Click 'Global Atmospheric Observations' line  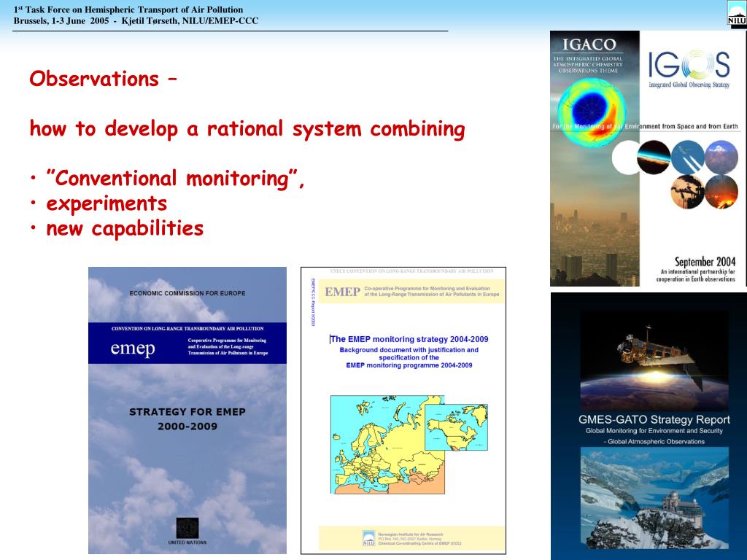[x=654, y=441]
